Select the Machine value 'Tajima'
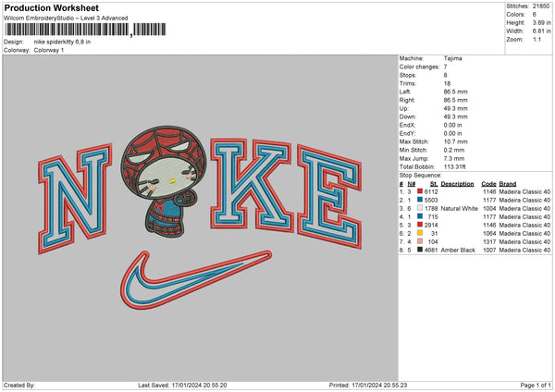This screenshot has height=392, width=555. pyautogui.click(x=452, y=58)
